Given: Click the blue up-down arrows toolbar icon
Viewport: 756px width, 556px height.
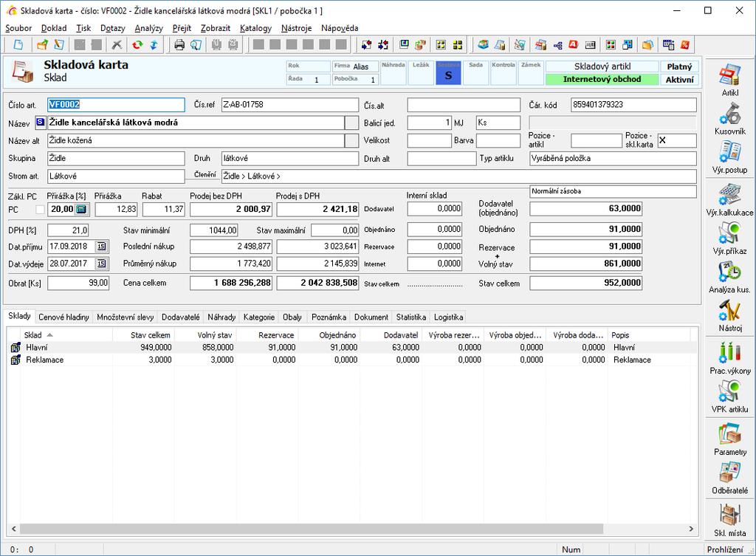Looking at the screenshot, I should tap(154, 45).
